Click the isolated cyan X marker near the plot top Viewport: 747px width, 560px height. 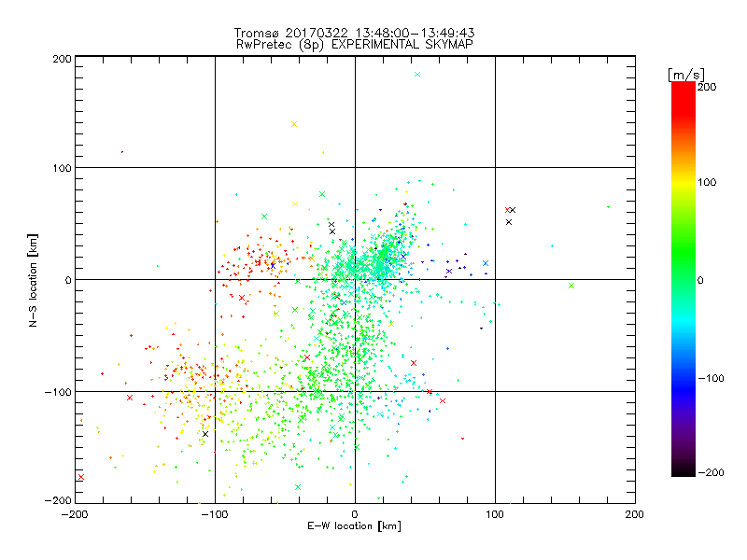click(x=417, y=75)
